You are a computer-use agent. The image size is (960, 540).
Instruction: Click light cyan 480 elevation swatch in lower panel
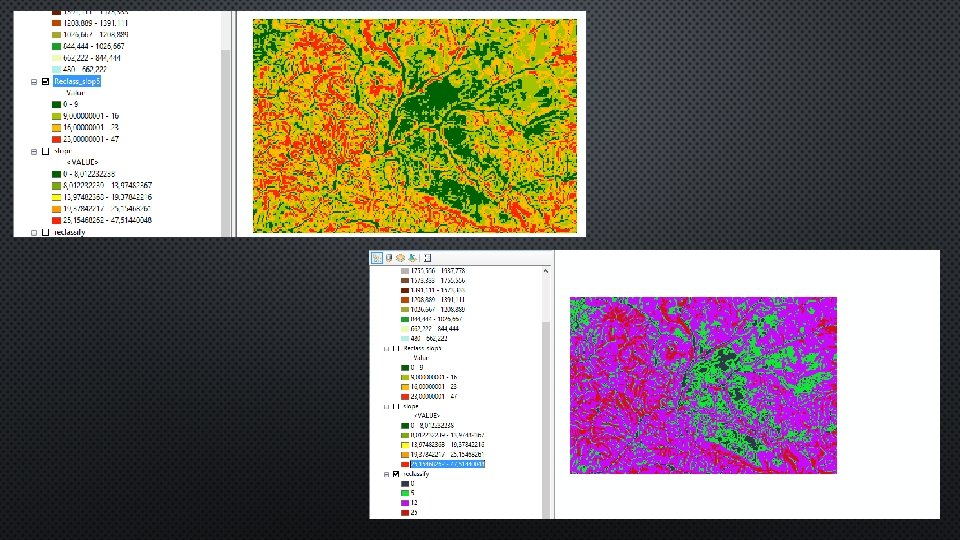click(405, 339)
